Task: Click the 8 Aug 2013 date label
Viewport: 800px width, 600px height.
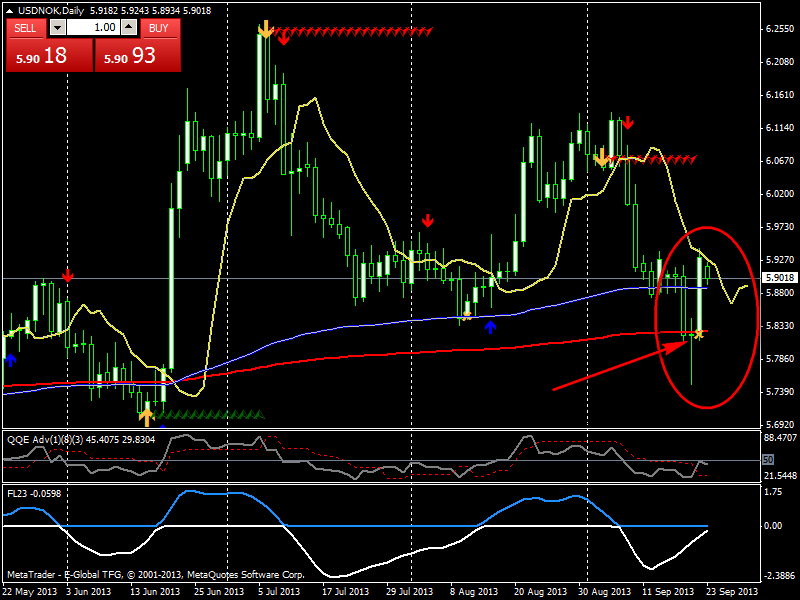Action: coord(474,592)
